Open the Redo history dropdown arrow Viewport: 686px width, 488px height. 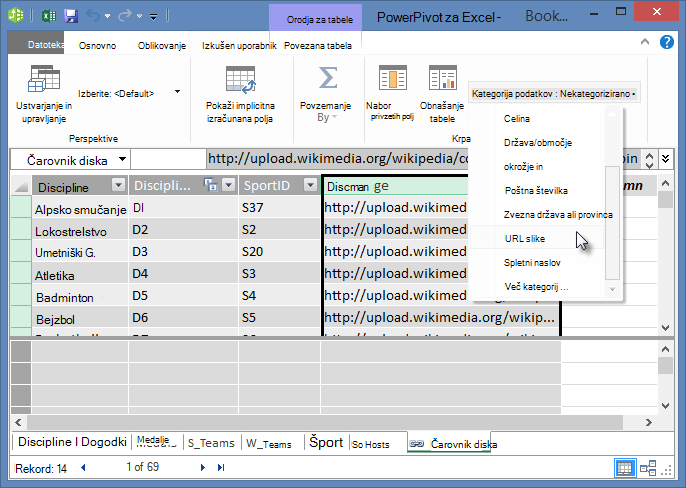click(x=139, y=17)
